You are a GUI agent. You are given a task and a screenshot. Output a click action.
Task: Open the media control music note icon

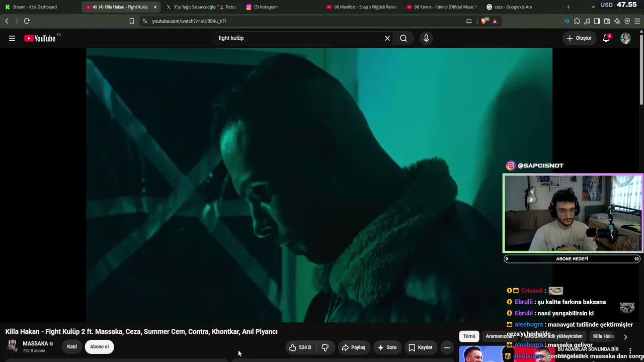[x=587, y=21]
